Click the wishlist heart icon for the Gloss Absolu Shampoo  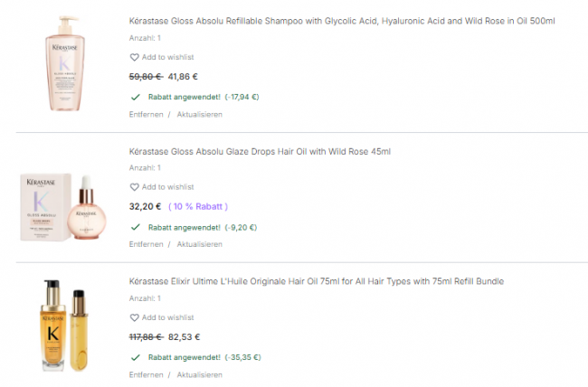[x=134, y=57]
